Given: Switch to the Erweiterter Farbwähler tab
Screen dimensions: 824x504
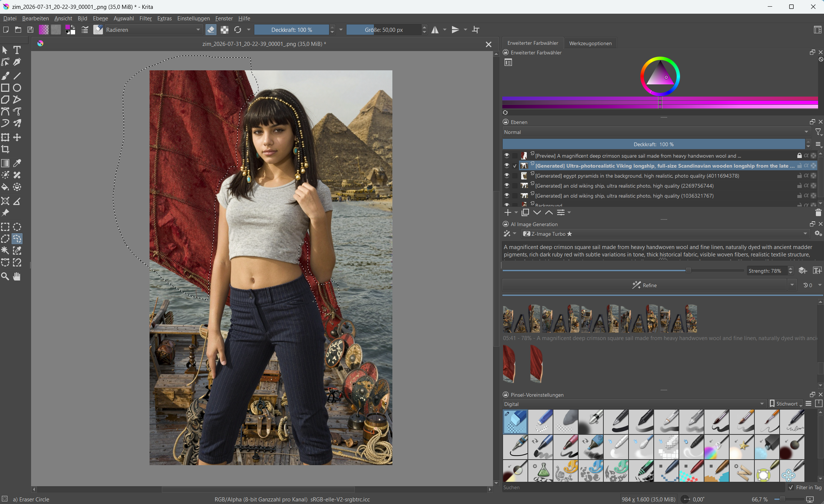Looking at the screenshot, I should tap(533, 43).
